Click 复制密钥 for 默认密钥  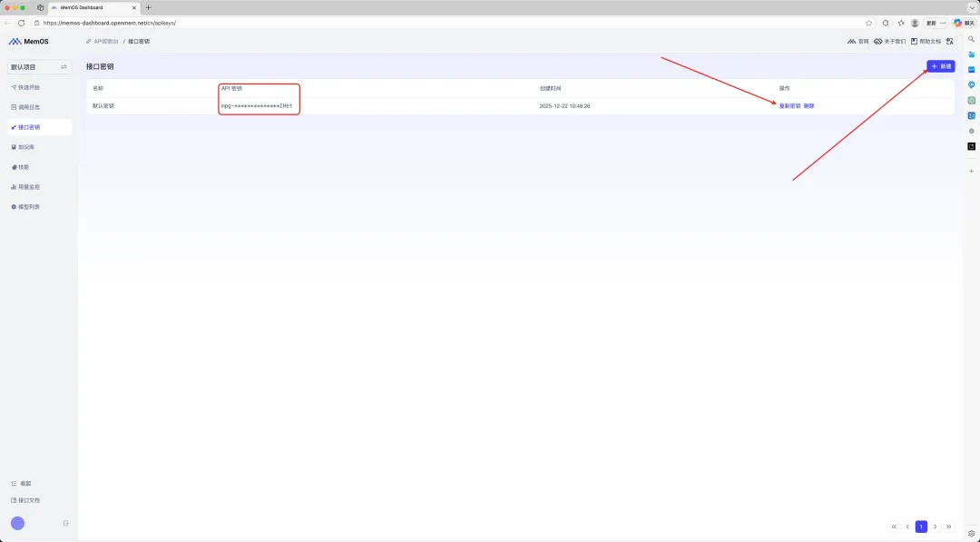pos(789,106)
